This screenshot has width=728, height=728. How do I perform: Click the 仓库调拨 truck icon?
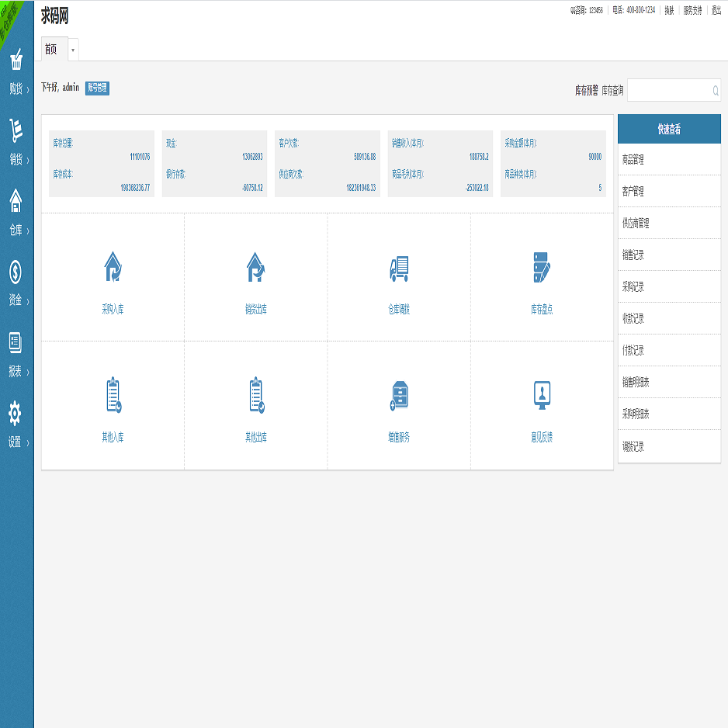(399, 268)
